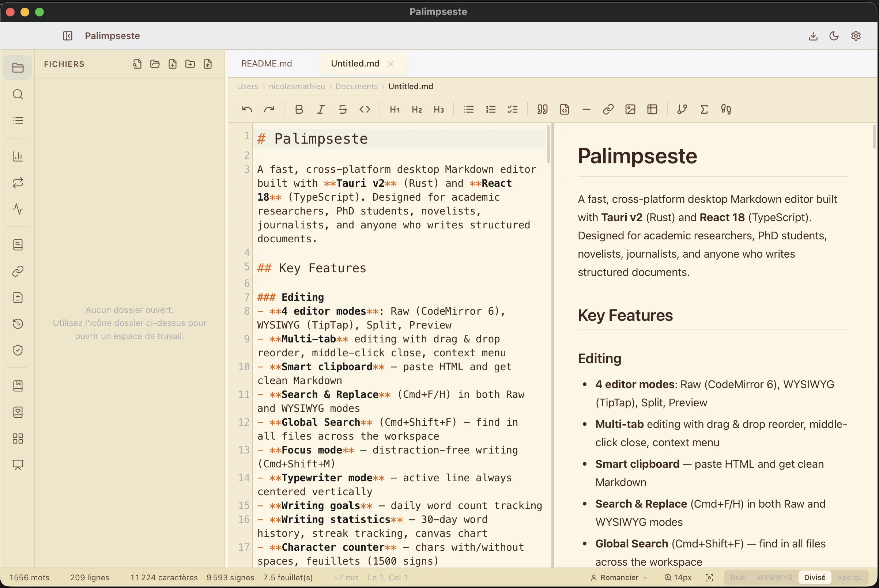Select the Untitled.md tab
This screenshot has width=879, height=588.
[355, 64]
